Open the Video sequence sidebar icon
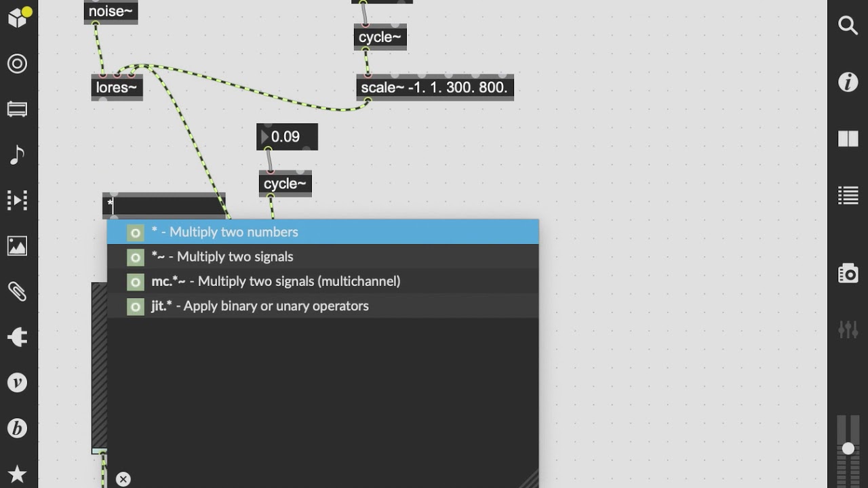The image size is (868, 488). click(18, 200)
